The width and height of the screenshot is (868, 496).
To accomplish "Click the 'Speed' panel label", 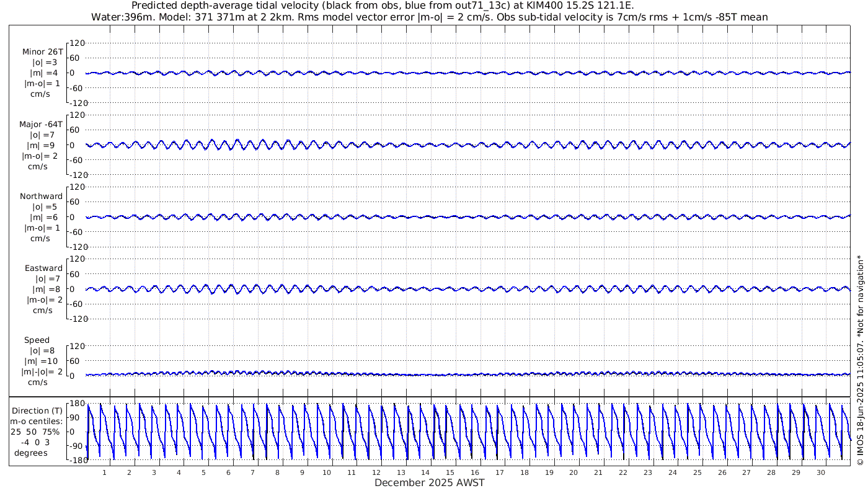I will [x=37, y=340].
